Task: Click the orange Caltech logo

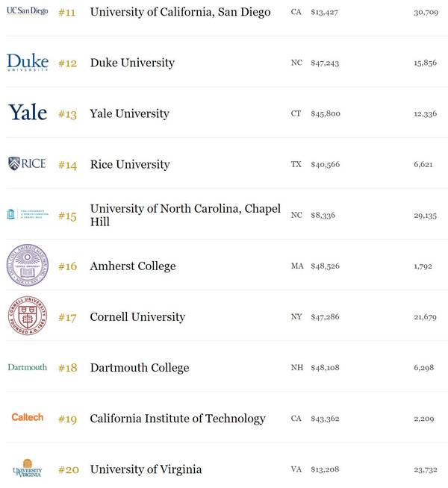Action: click(x=28, y=417)
